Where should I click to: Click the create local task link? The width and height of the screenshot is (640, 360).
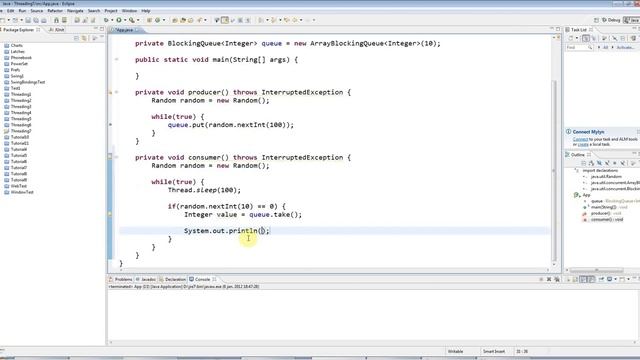pos(583,144)
